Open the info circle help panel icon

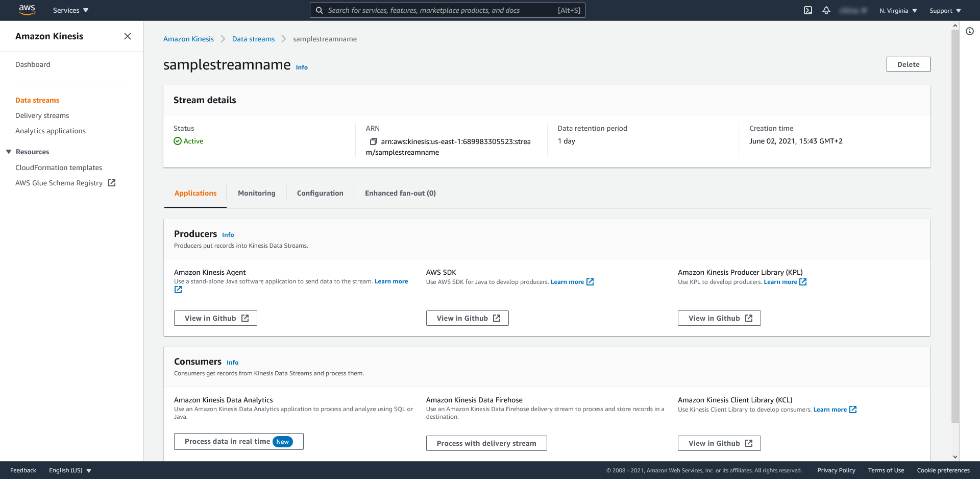coord(970,31)
